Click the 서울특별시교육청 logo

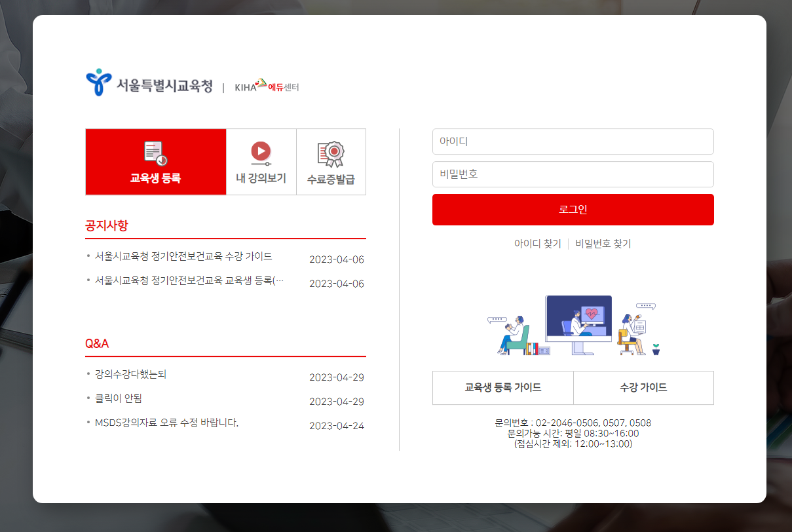149,84
